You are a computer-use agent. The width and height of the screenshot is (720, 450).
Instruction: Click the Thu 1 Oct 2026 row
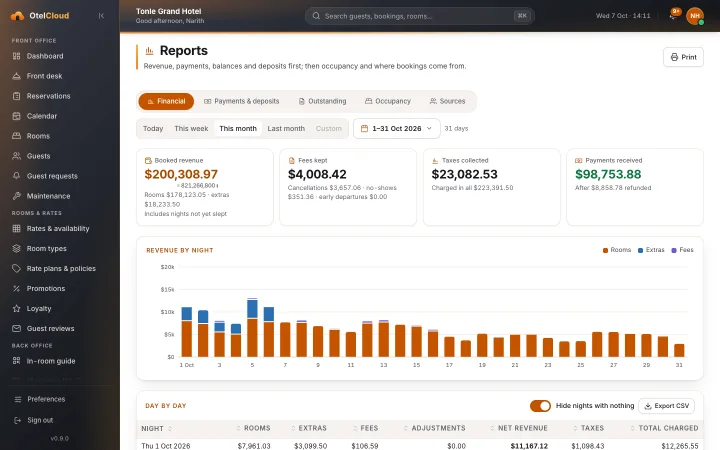tap(420, 446)
